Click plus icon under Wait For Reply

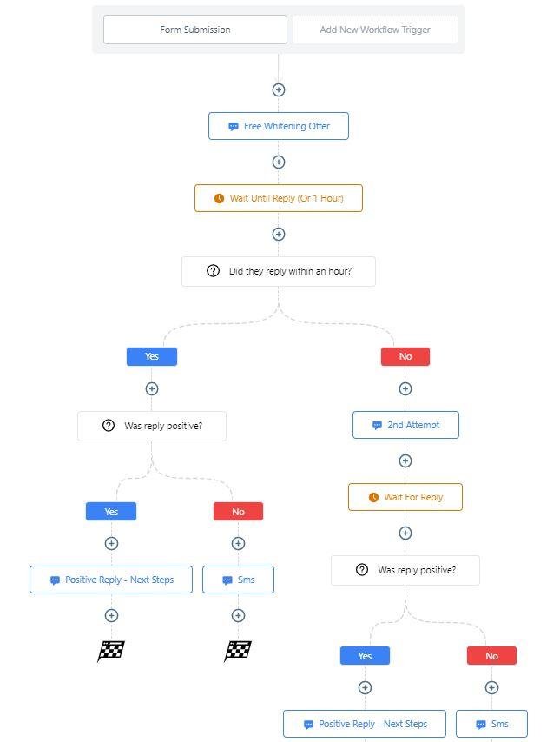405,533
